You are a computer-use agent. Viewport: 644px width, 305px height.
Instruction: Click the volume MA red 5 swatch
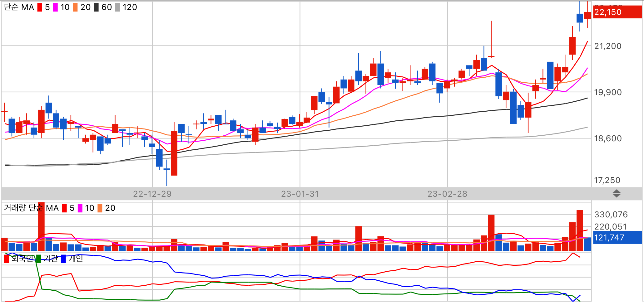pos(64,208)
